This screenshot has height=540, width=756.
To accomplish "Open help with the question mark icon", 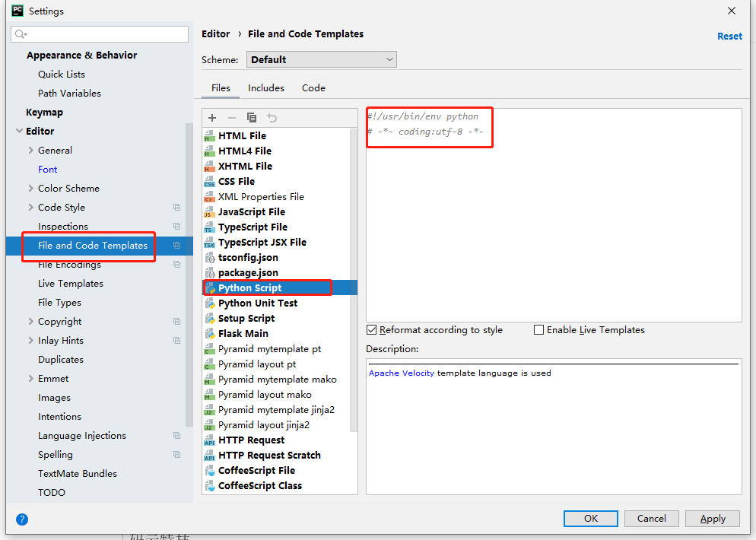I will click(22, 519).
